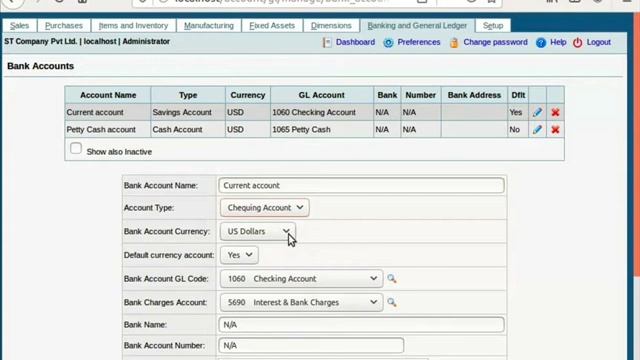The height and width of the screenshot is (360, 640).
Task: Click the Type column header
Action: click(188, 95)
